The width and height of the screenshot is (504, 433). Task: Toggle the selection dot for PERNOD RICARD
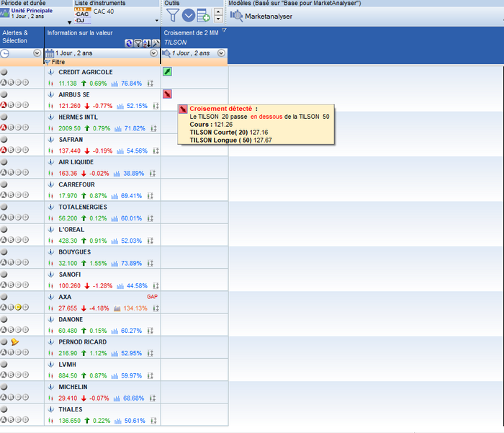pyautogui.click(x=4, y=342)
